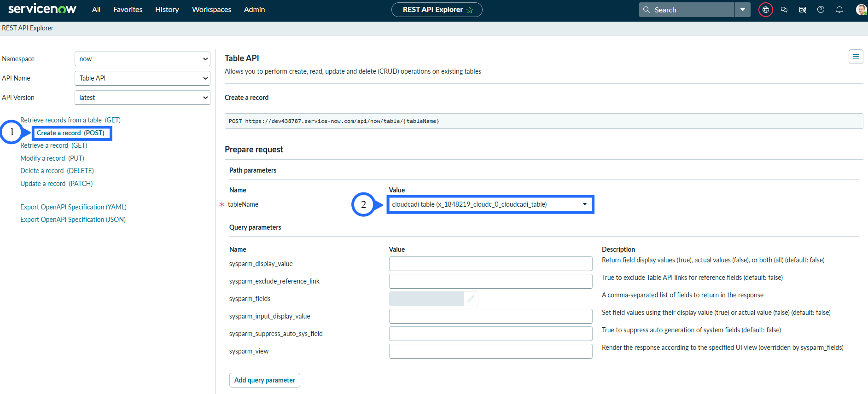868x394 pixels.
Task: Open the Admin menu
Action: coord(255,10)
